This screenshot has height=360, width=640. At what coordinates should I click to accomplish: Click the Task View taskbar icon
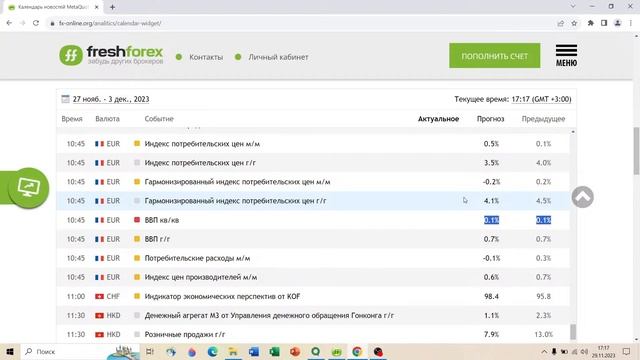[x=150, y=351]
